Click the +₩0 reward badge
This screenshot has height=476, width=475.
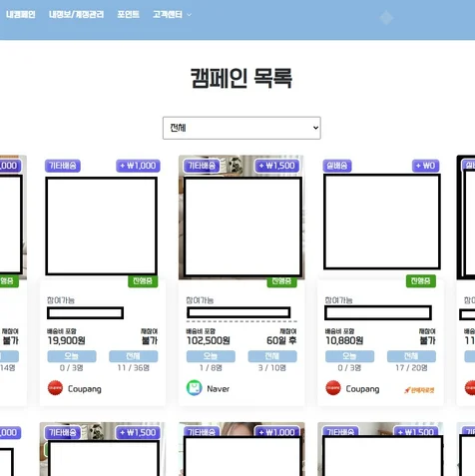[426, 166]
